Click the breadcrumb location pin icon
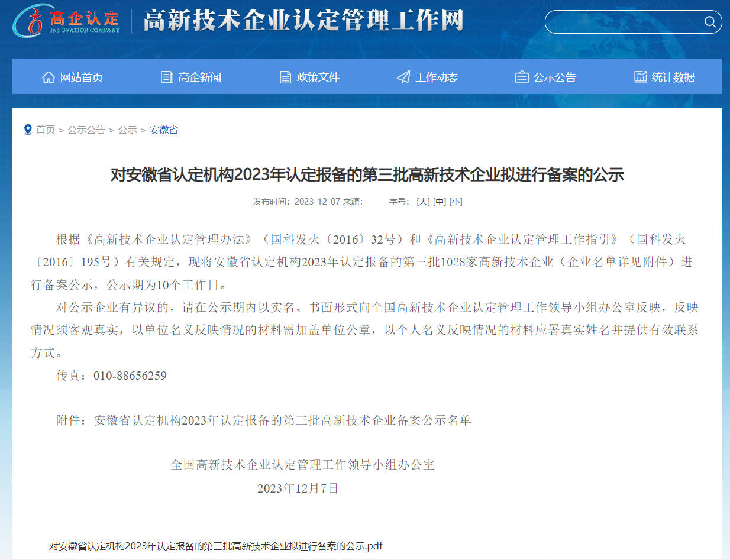This screenshot has height=560, width=730. (28, 130)
